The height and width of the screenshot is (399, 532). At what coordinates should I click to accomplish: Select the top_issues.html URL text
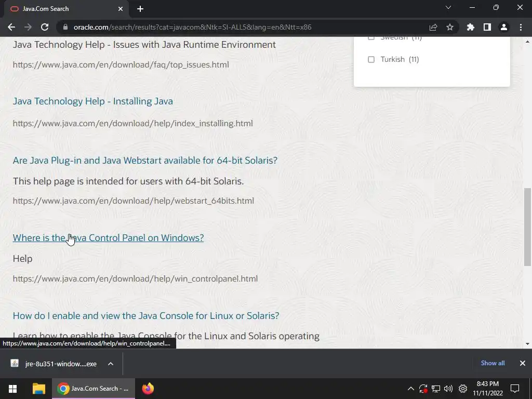(x=121, y=64)
